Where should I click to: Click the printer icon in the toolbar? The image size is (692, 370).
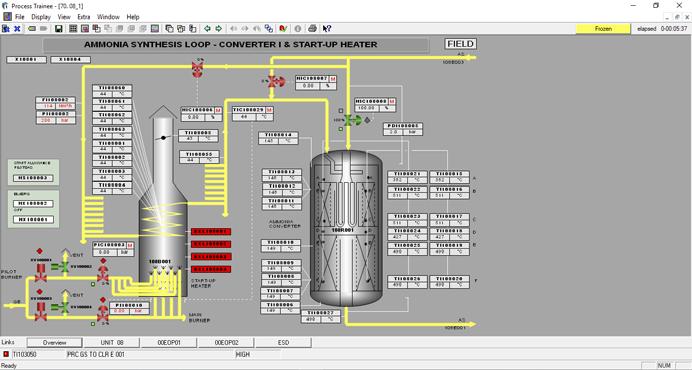312,29
